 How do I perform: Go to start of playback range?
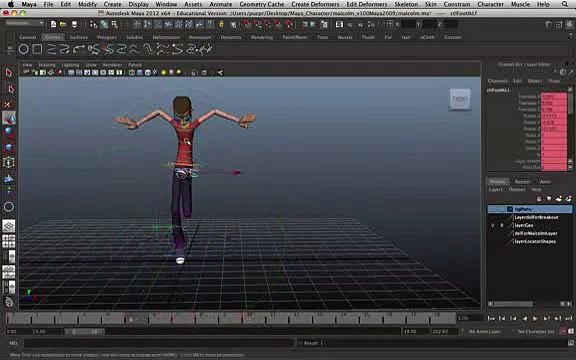(491, 318)
